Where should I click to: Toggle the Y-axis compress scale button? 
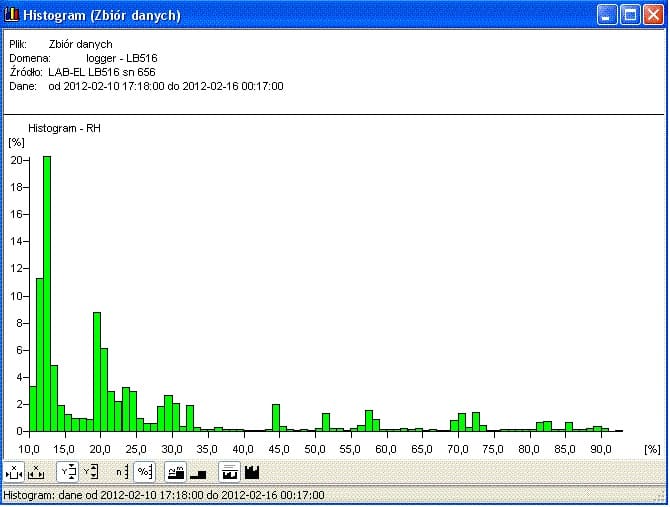coord(68,472)
